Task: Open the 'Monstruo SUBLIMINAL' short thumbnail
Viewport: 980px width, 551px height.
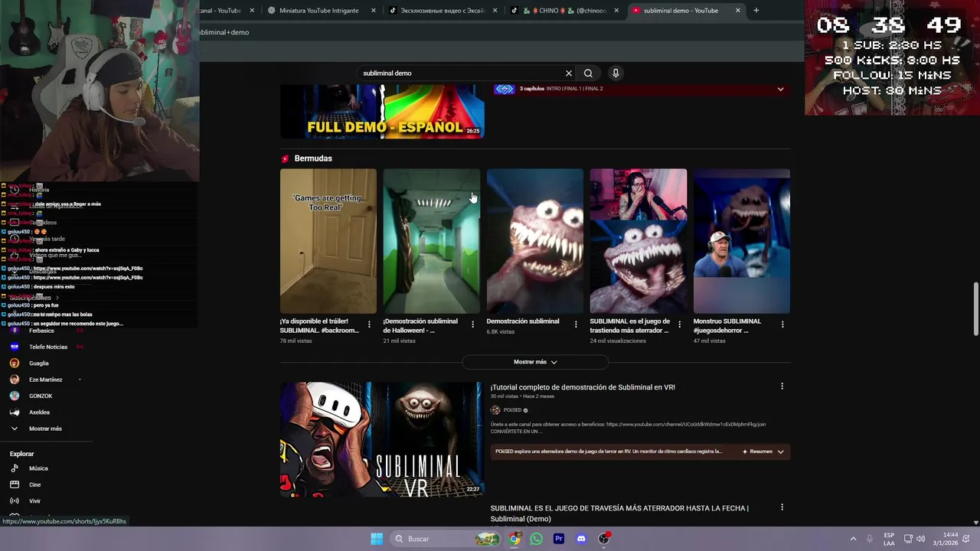Action: 742,241
